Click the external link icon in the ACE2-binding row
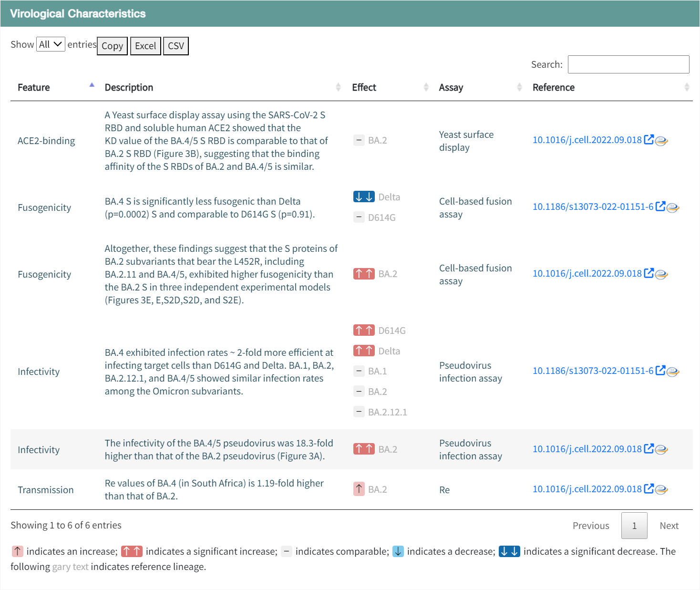 [649, 139]
